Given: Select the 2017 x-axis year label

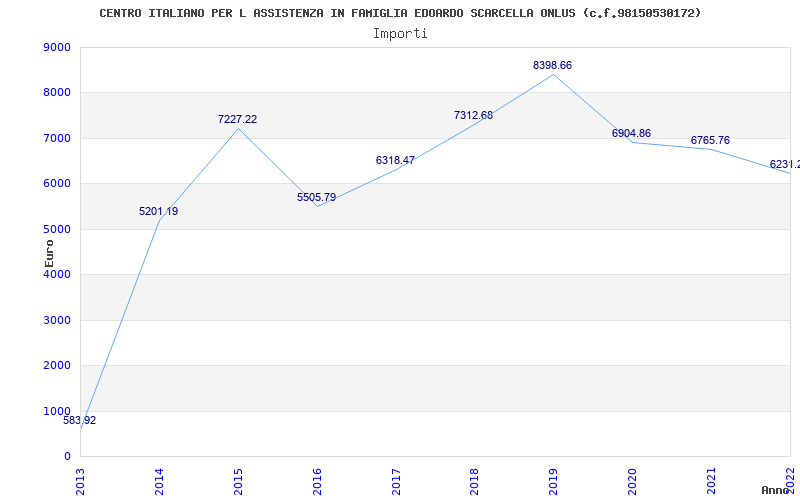Looking at the screenshot, I should pos(396,481).
